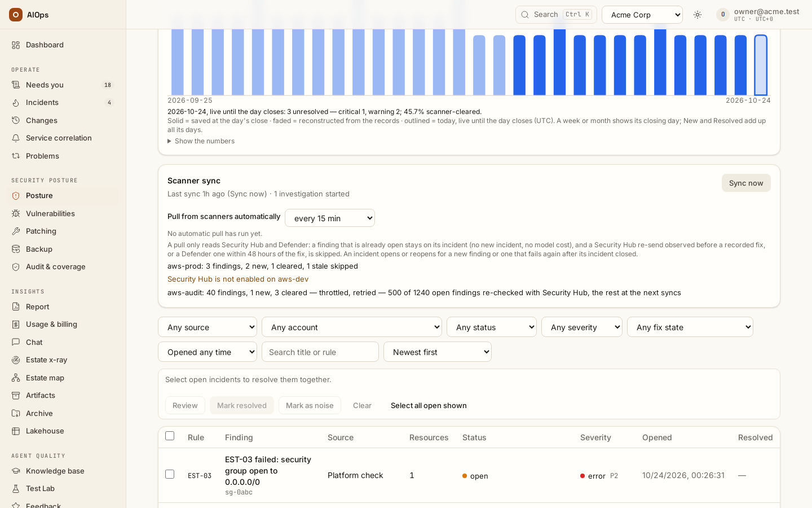Viewport: 812px width, 508px height.
Task: Click the Mark resolved button
Action: pos(242,405)
